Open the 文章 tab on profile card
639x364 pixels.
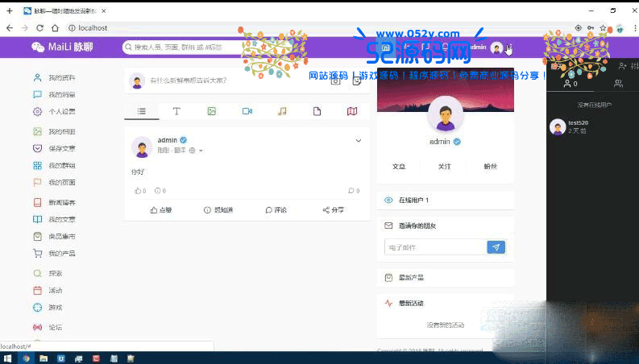point(399,167)
